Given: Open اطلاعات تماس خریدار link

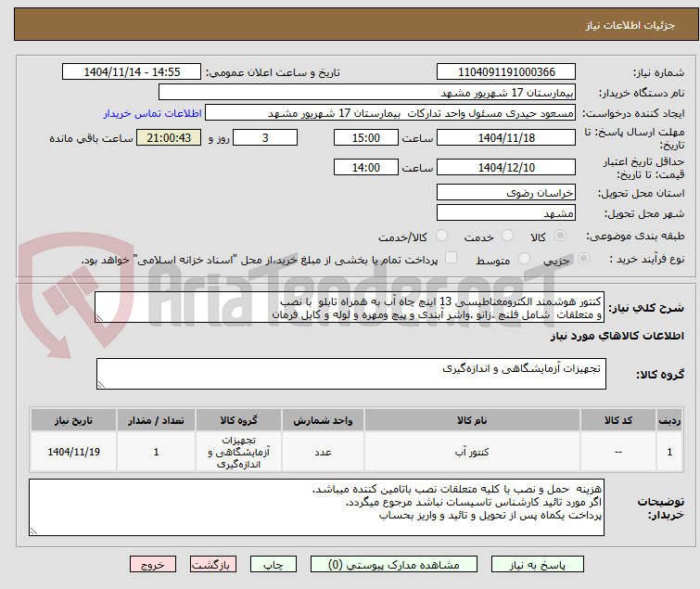Looking at the screenshot, I should 153,113.
